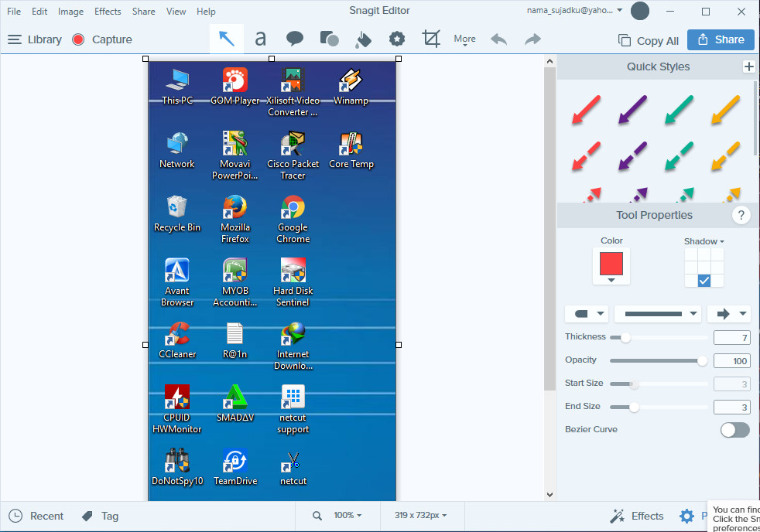Open the Color swatch dropdown
This screenshot has width=760, height=532.
611,280
